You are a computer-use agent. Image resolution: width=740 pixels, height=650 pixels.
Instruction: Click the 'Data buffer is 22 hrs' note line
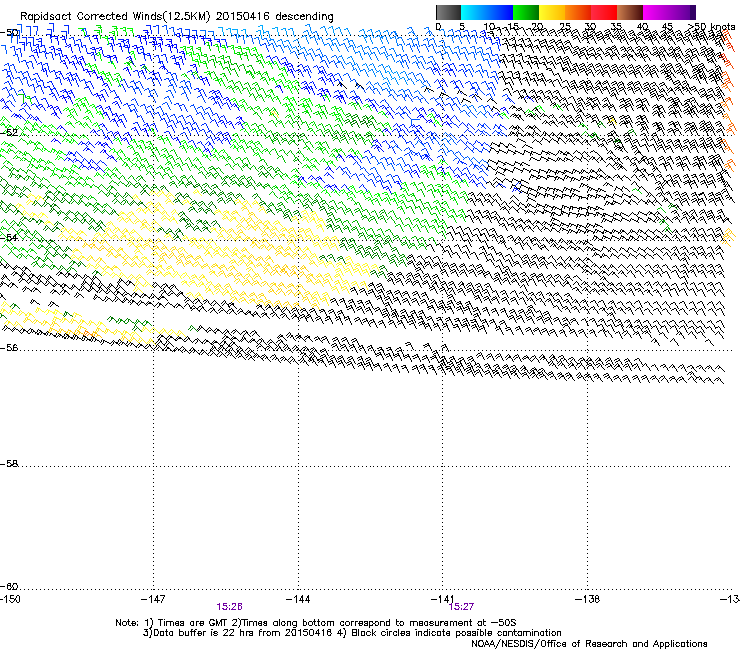[x=352, y=633]
